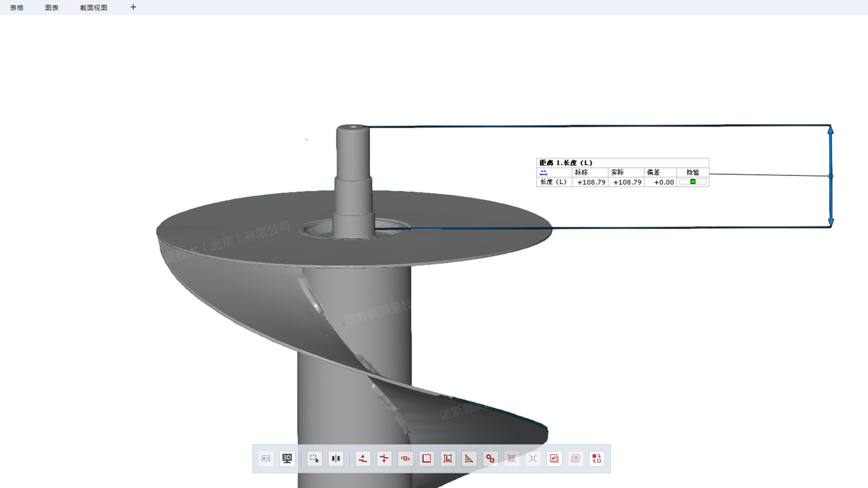Screen dimensions: 868x488
Task: Click the green tolerance indicator bar
Action: [x=693, y=182]
